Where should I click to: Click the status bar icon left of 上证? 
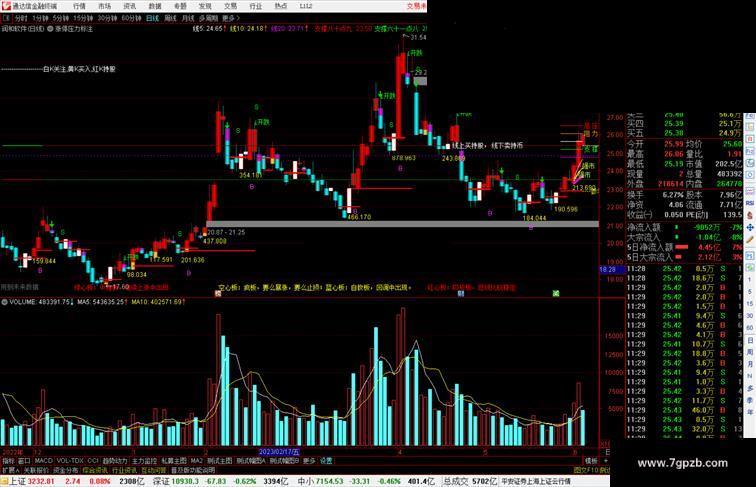4,481
